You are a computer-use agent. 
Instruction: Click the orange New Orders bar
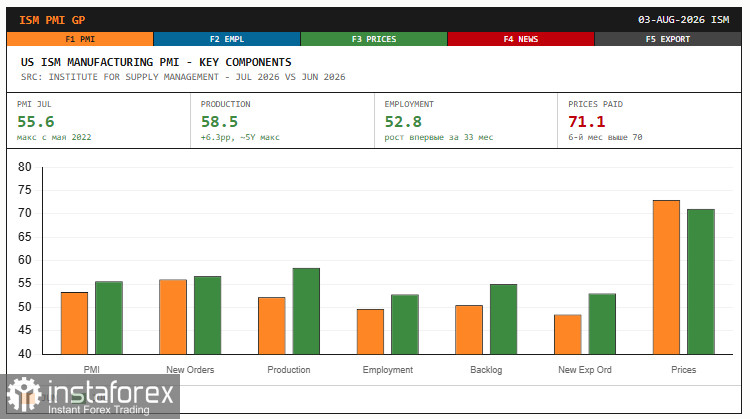(173, 317)
